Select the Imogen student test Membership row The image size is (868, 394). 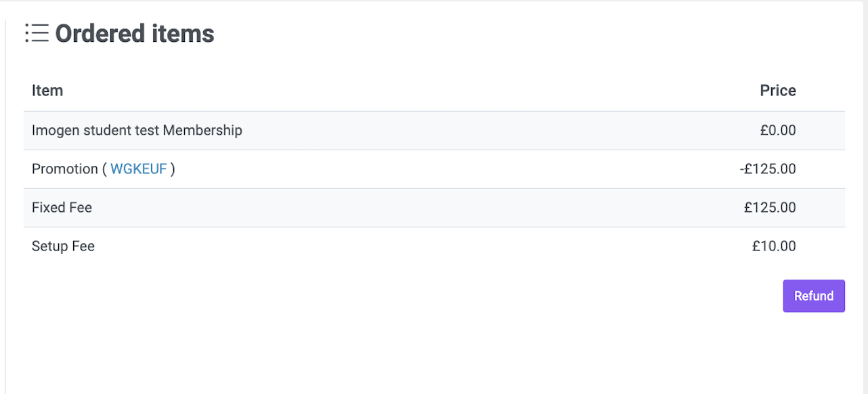click(x=434, y=131)
